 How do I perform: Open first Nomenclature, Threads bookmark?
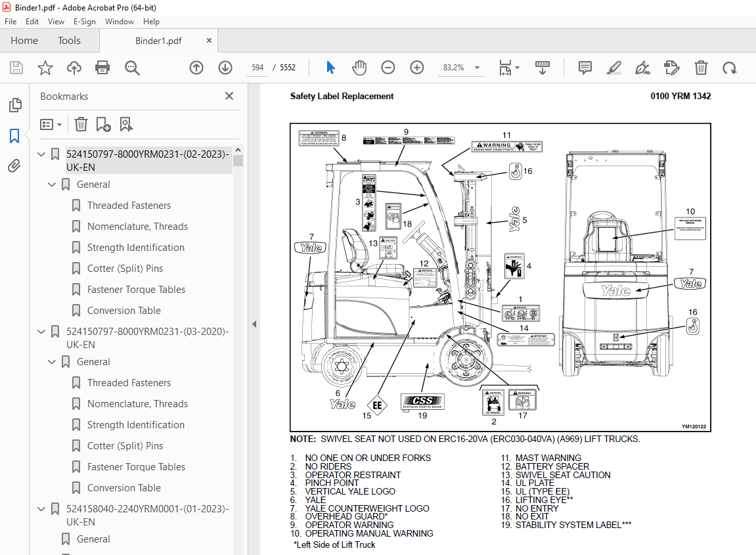pos(137,227)
